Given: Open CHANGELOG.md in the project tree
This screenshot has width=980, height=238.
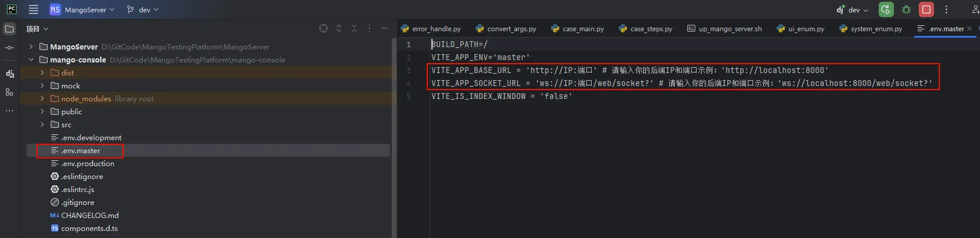Looking at the screenshot, I should point(90,216).
